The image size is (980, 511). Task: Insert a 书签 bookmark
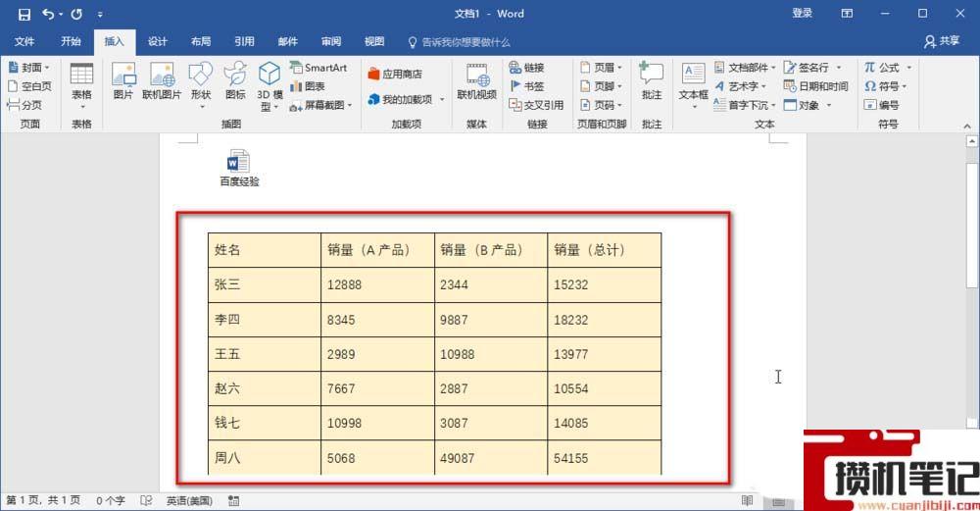[526, 86]
